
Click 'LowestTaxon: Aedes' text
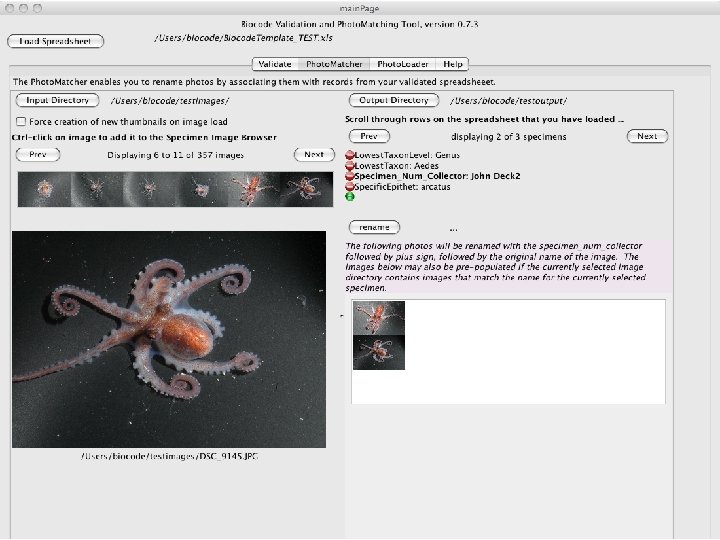point(396,166)
